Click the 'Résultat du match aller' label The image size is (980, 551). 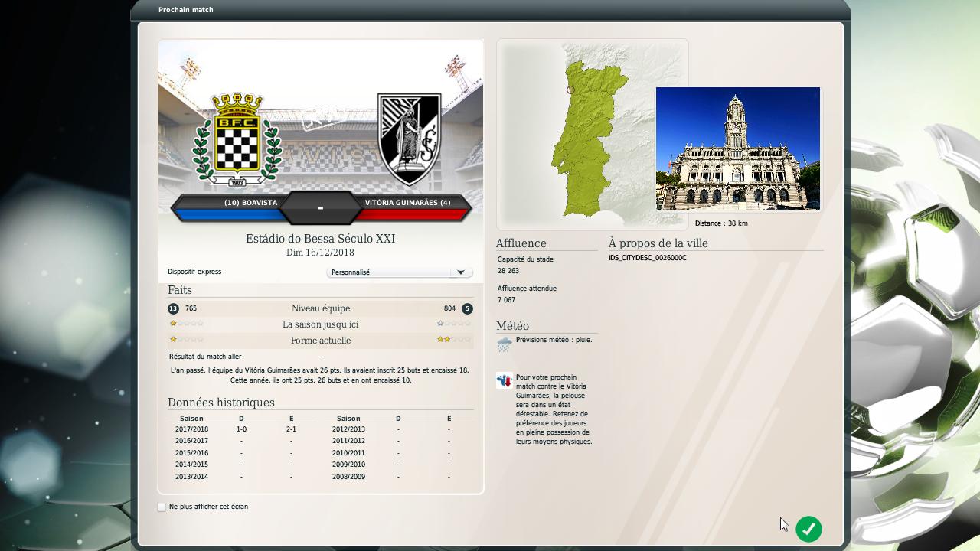pos(205,357)
